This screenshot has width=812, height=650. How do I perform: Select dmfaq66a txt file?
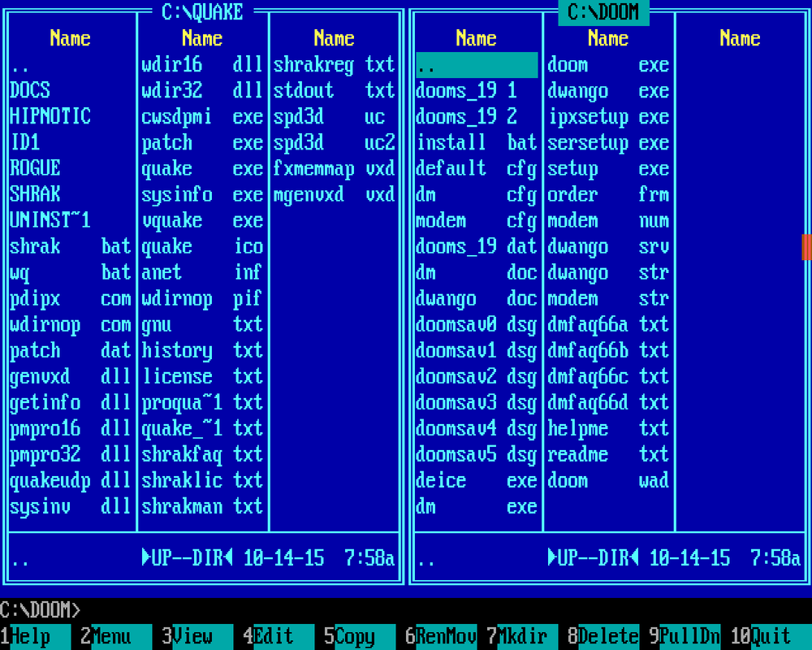609,325
